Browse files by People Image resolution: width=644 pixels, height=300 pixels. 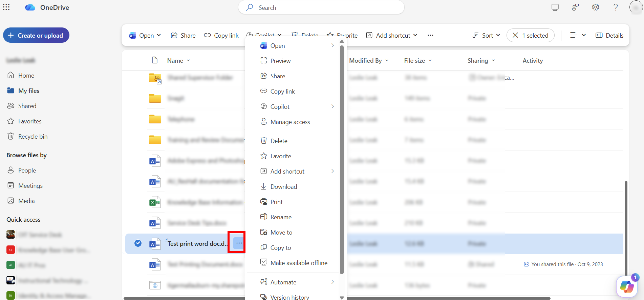coord(22,170)
